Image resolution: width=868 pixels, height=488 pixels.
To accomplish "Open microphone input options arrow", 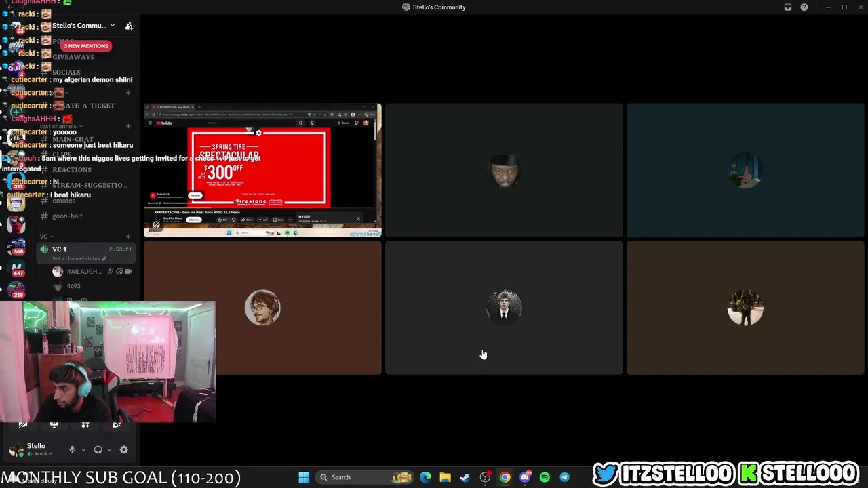I will tap(83, 449).
